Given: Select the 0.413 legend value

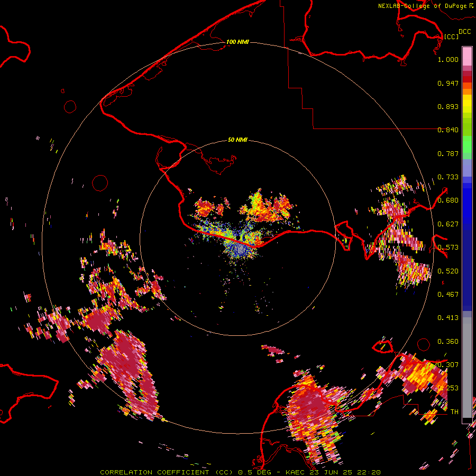Looking at the screenshot, I should tap(448, 318).
